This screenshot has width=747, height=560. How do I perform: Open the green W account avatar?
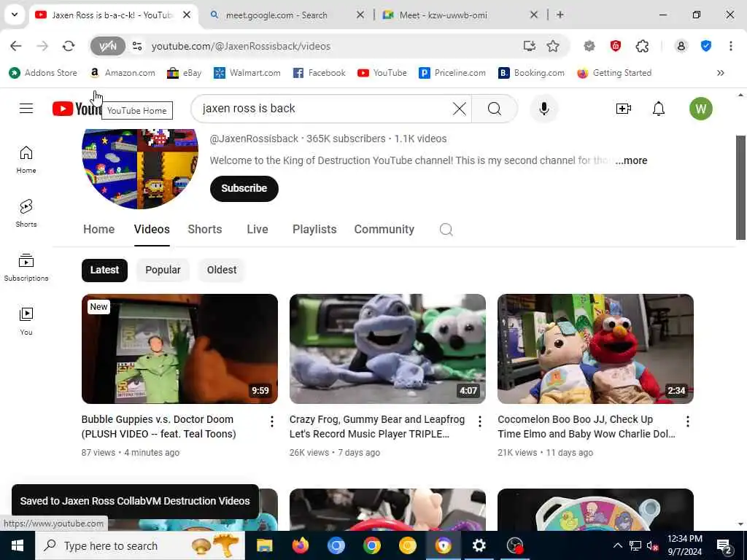pyautogui.click(x=700, y=109)
